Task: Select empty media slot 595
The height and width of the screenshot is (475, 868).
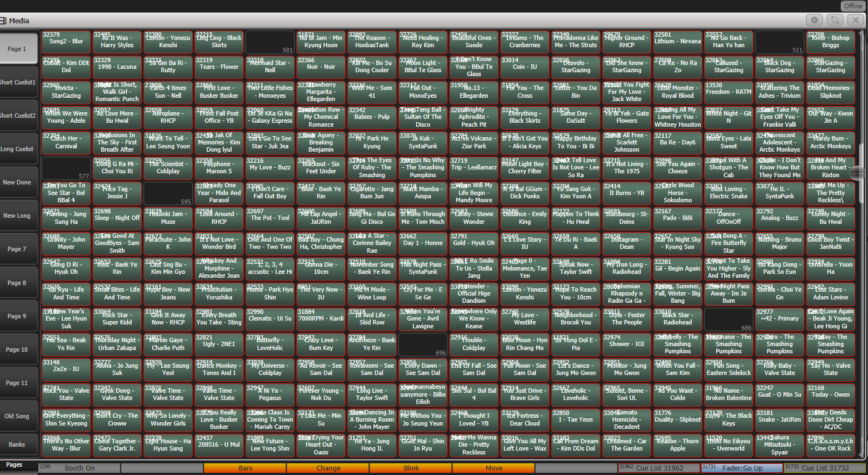Action: [x=168, y=193]
